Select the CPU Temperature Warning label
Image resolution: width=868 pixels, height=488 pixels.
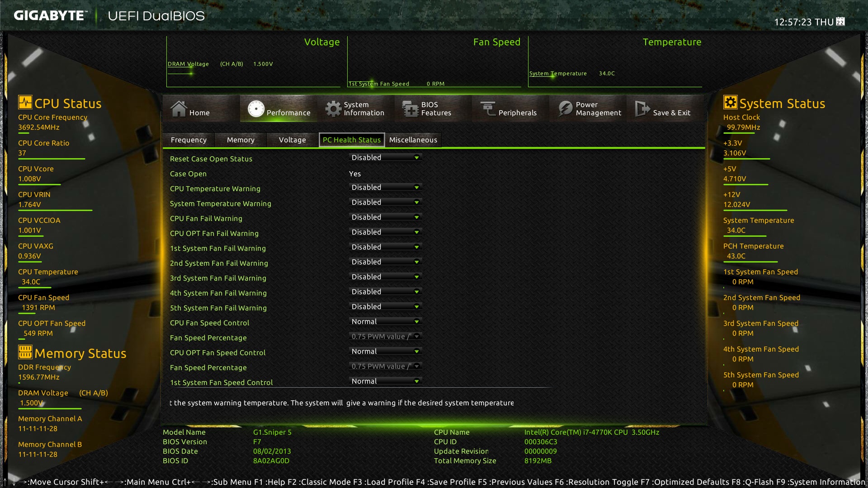pyautogui.click(x=215, y=188)
